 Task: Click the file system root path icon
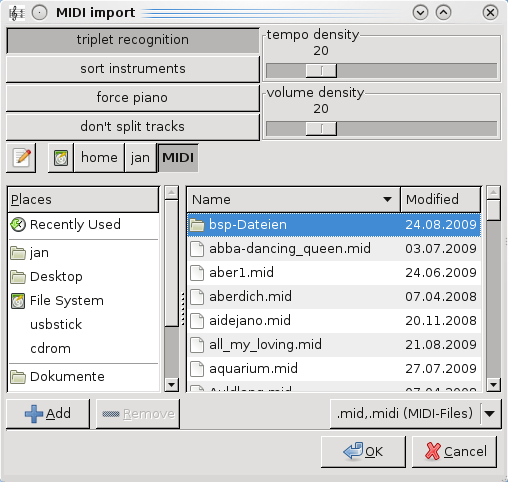pyautogui.click(x=61, y=158)
